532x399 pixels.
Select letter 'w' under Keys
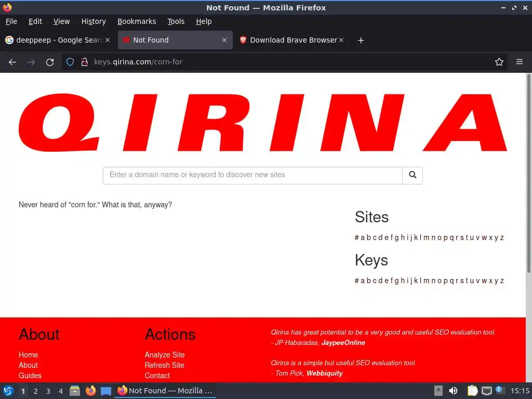484,281
